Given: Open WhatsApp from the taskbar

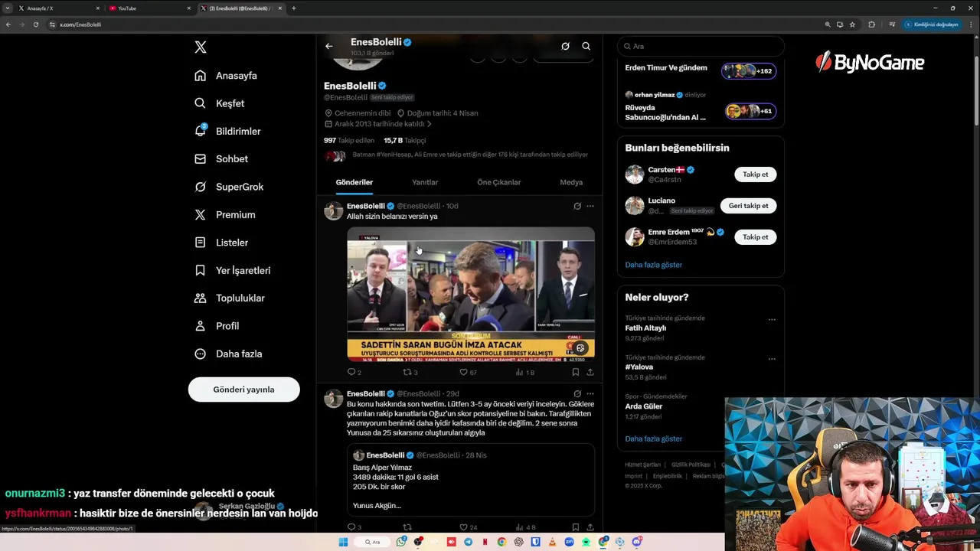Looking at the screenshot, I should pyautogui.click(x=401, y=542).
